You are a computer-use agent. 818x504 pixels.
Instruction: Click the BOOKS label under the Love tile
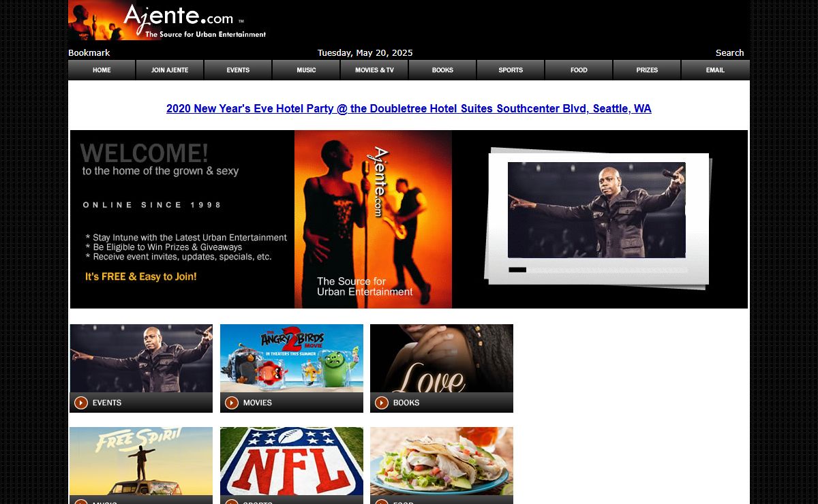(406, 403)
